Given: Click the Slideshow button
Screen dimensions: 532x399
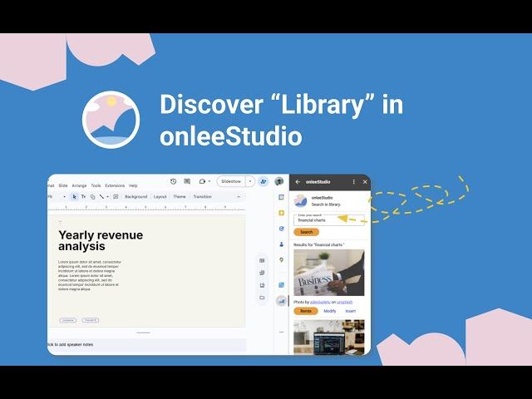Looking at the screenshot, I should (x=231, y=181).
